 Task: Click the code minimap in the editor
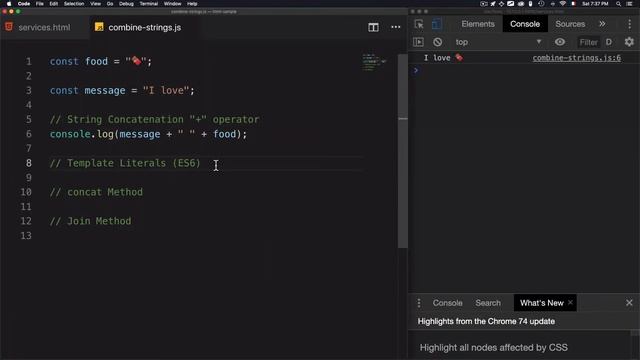coord(374,62)
